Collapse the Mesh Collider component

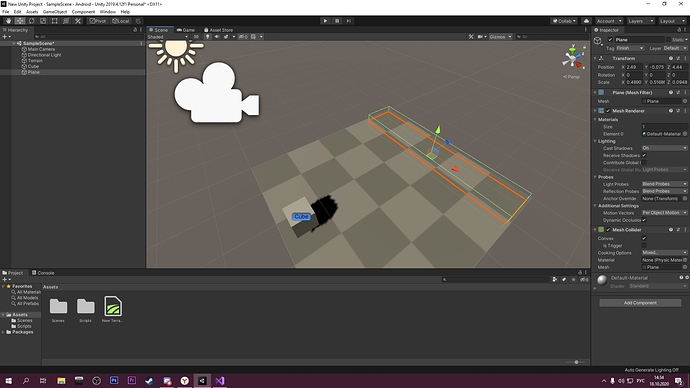595,230
